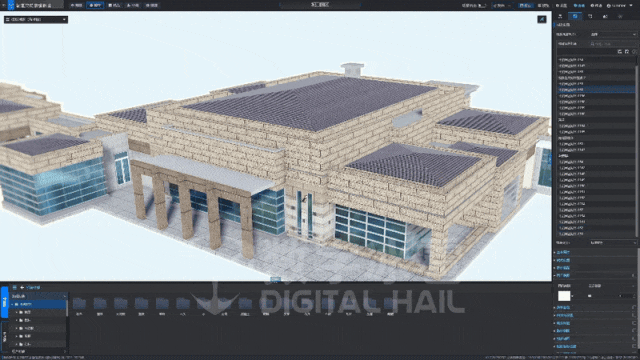Viewport: 640px width, 360px height.
Task: Click the highlighted blue button in top right bar
Action: click(525, 6)
